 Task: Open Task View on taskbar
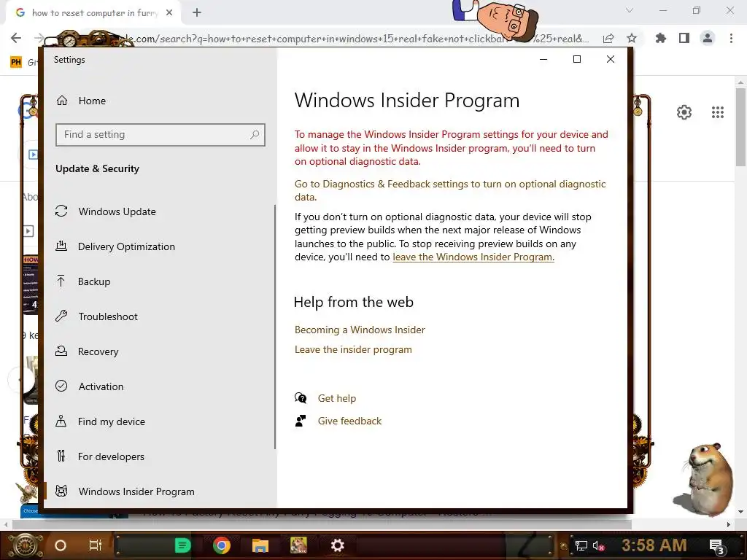(96, 545)
